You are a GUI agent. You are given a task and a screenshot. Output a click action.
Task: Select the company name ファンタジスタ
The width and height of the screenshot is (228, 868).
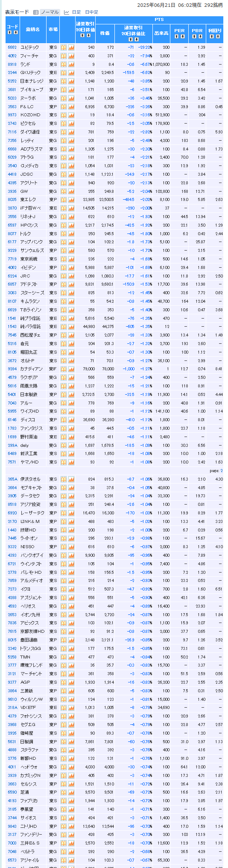pyautogui.click(x=31, y=428)
